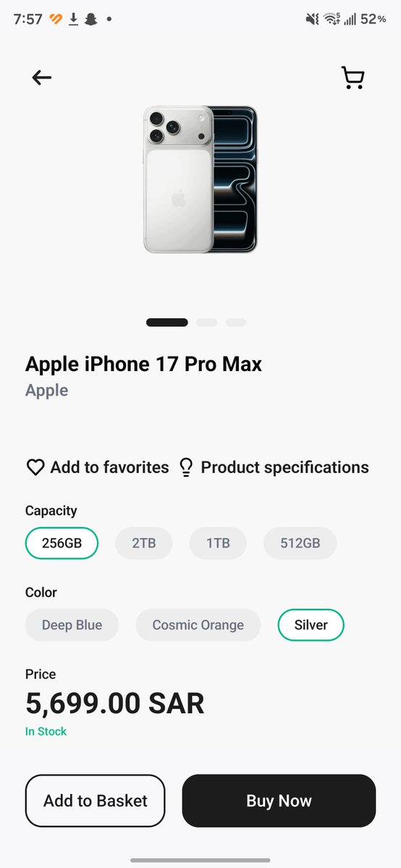Screen dimensions: 401x868
Task: Open Product specifications link
Action: coord(284,468)
